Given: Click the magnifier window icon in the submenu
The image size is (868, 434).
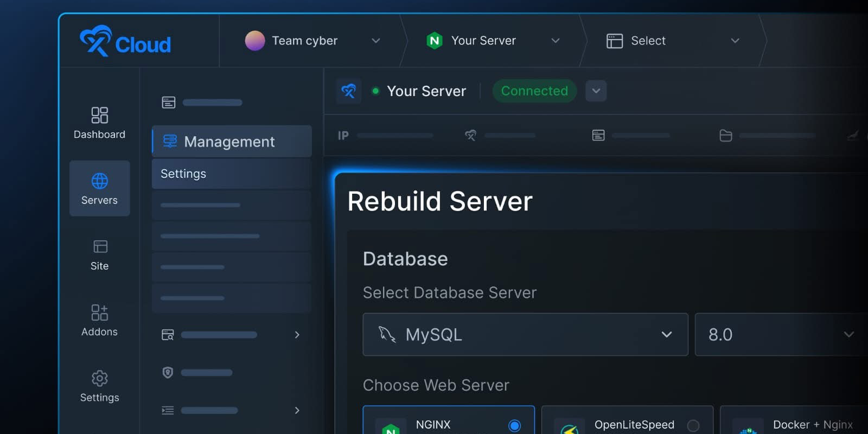Looking at the screenshot, I should click(168, 335).
